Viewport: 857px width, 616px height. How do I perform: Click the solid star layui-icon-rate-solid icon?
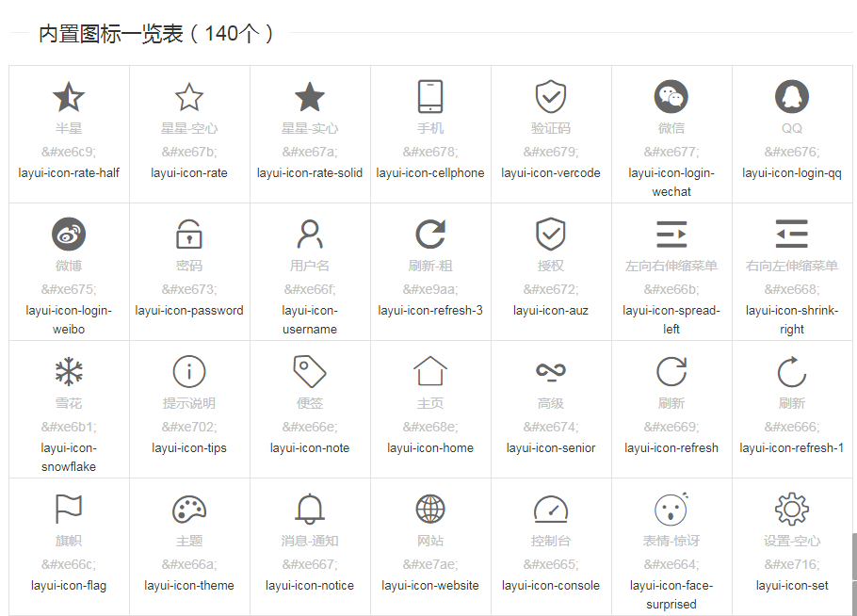[309, 96]
